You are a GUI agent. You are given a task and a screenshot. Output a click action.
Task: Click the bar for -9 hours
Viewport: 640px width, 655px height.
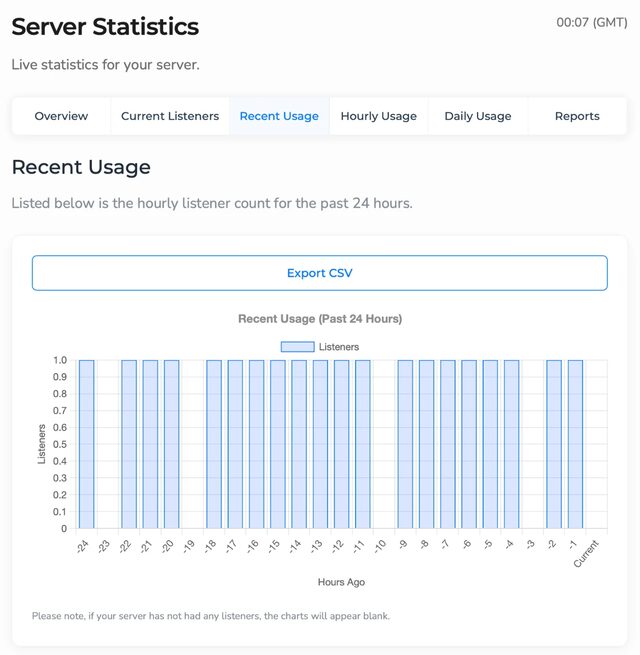point(405,444)
